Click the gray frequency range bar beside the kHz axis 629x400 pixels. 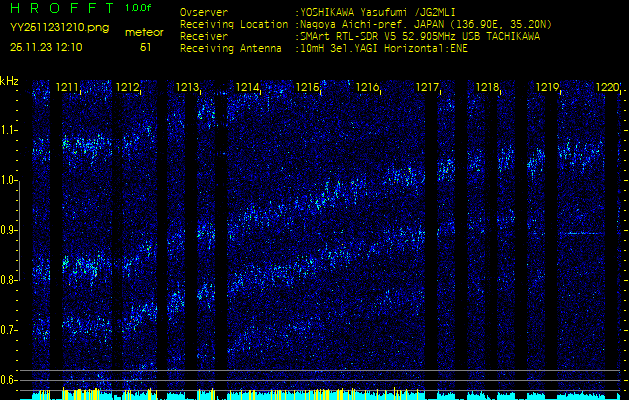pyautogui.click(x=19, y=231)
